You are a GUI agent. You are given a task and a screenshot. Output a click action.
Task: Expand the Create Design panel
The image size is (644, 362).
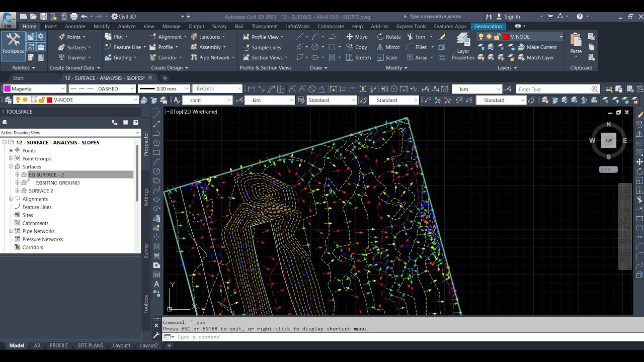click(170, 68)
